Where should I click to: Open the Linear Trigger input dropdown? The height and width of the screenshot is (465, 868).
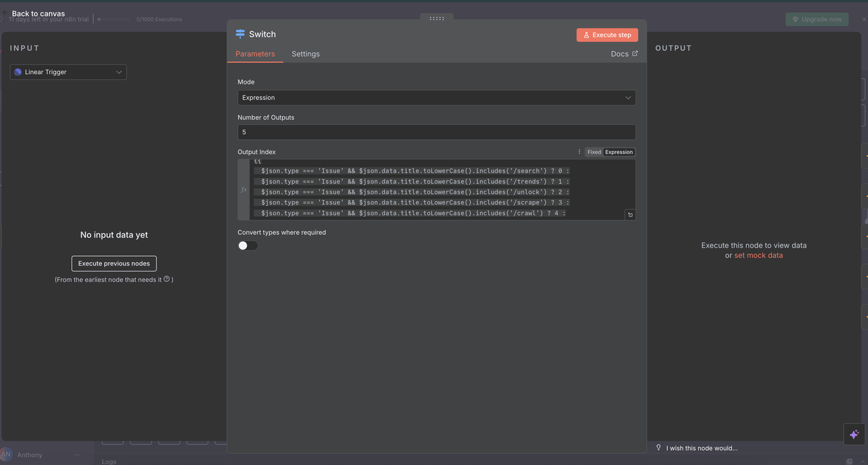point(68,72)
